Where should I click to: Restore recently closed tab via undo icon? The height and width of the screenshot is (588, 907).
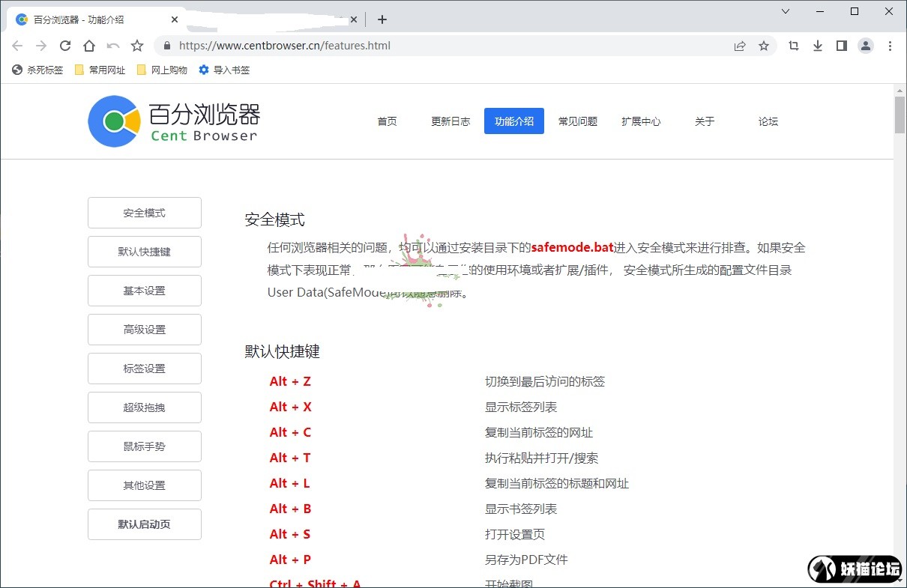113,46
